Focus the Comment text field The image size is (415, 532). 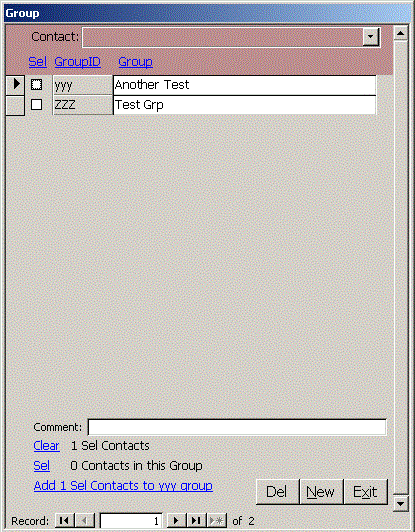tap(237, 427)
